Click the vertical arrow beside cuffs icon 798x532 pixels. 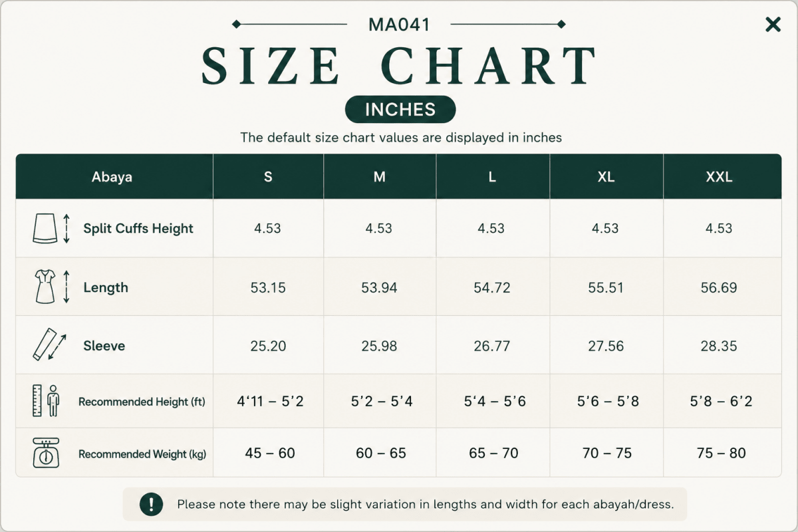(66, 229)
